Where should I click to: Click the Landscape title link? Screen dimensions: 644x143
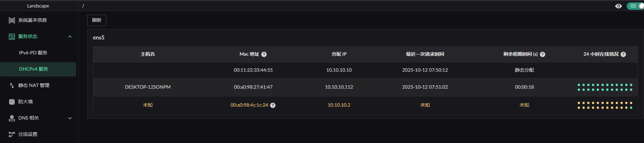(38, 6)
